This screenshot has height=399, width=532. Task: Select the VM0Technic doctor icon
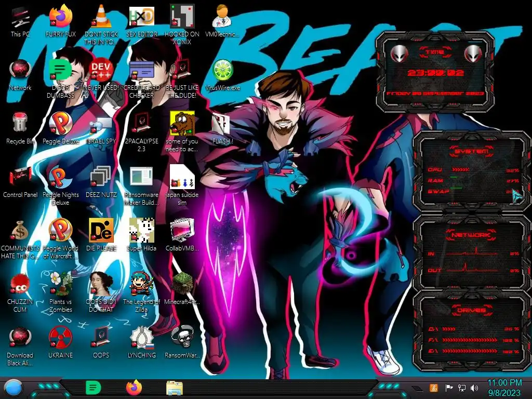coord(222,16)
